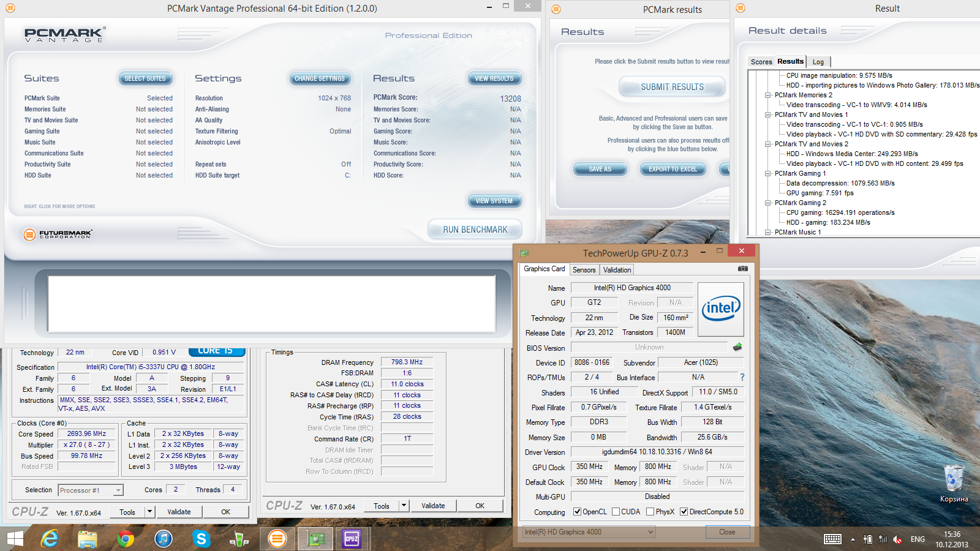Screen dimensions: 980x551
Task: Switch to the Scores tab
Action: pos(761,62)
